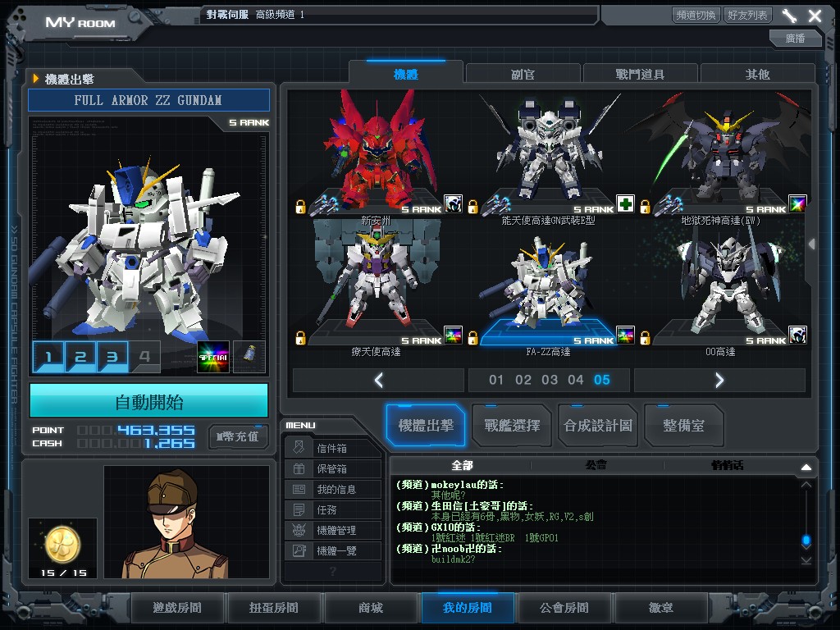Switch to 戰鬥道具 tab
The width and height of the screenshot is (840, 630).
pos(640,75)
